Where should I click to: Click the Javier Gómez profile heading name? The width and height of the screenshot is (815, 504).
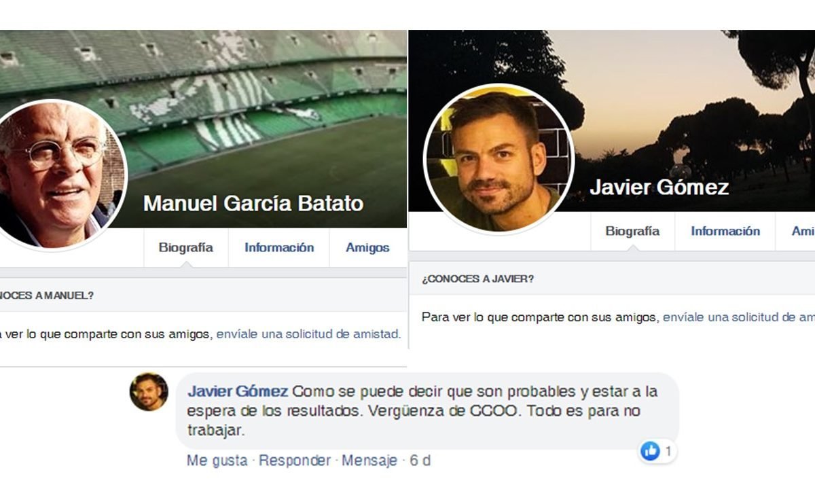point(659,187)
